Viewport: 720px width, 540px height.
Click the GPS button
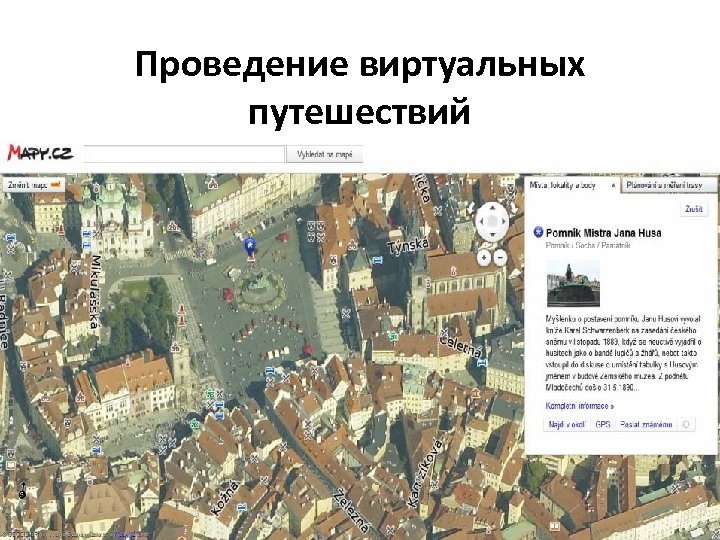click(x=602, y=424)
